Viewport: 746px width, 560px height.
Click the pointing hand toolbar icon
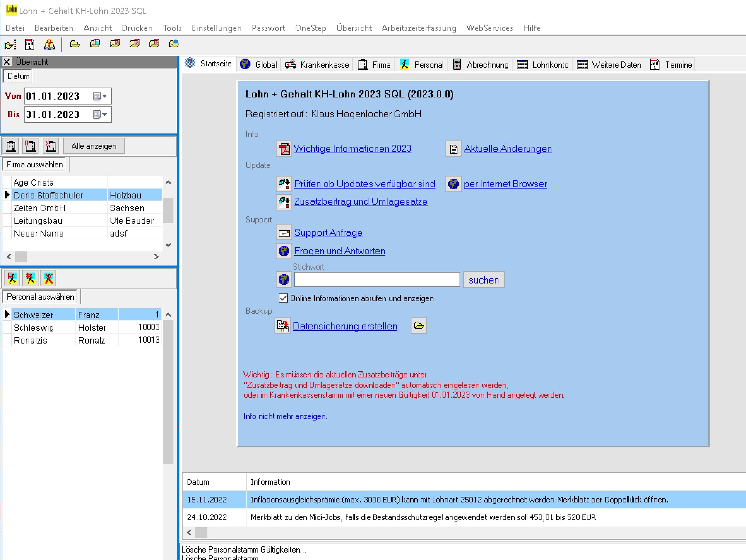click(10, 44)
